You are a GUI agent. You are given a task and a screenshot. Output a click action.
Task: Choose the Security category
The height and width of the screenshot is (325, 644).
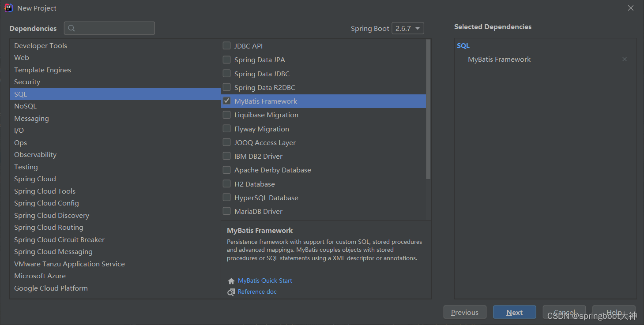pyautogui.click(x=115, y=82)
